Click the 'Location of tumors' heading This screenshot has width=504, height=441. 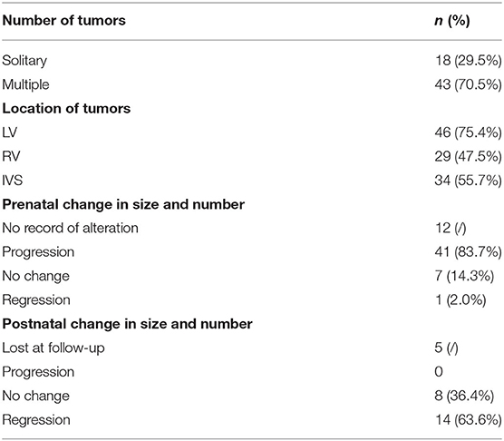[66, 108]
